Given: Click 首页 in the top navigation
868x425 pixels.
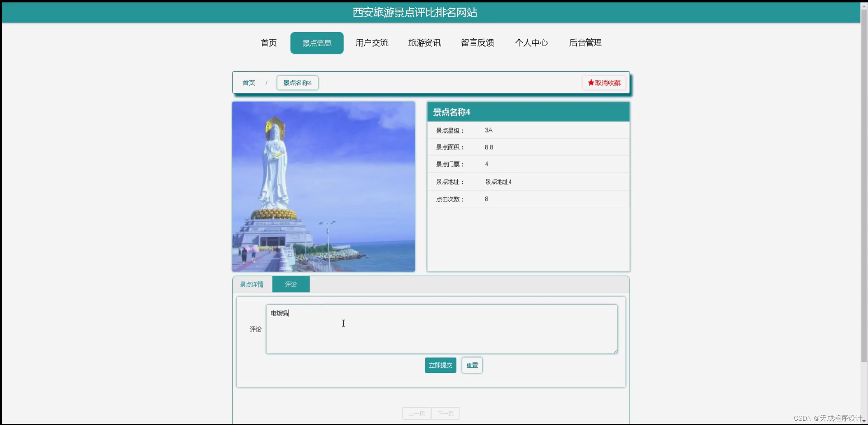Looking at the screenshot, I should tap(268, 43).
